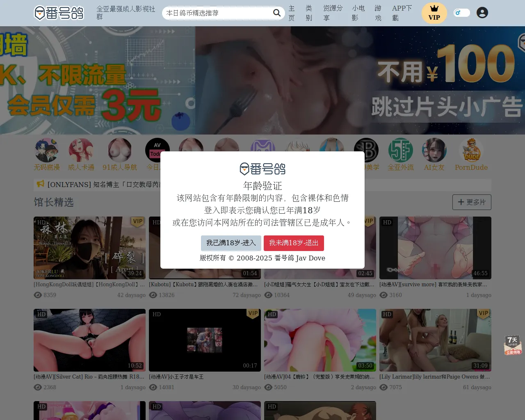Click the eye icon beside 2368 views

pyautogui.click(x=38, y=387)
